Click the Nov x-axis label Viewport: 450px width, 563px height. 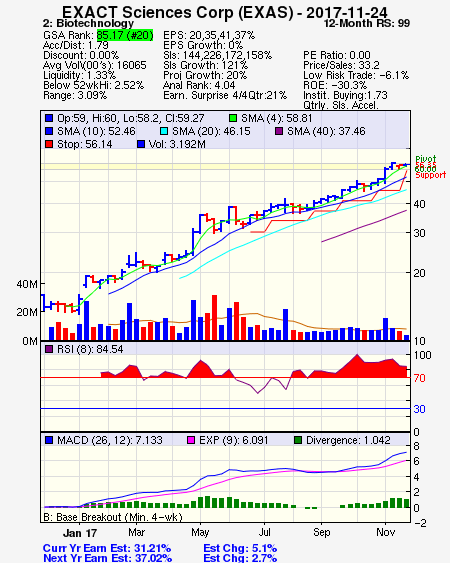[386, 532]
